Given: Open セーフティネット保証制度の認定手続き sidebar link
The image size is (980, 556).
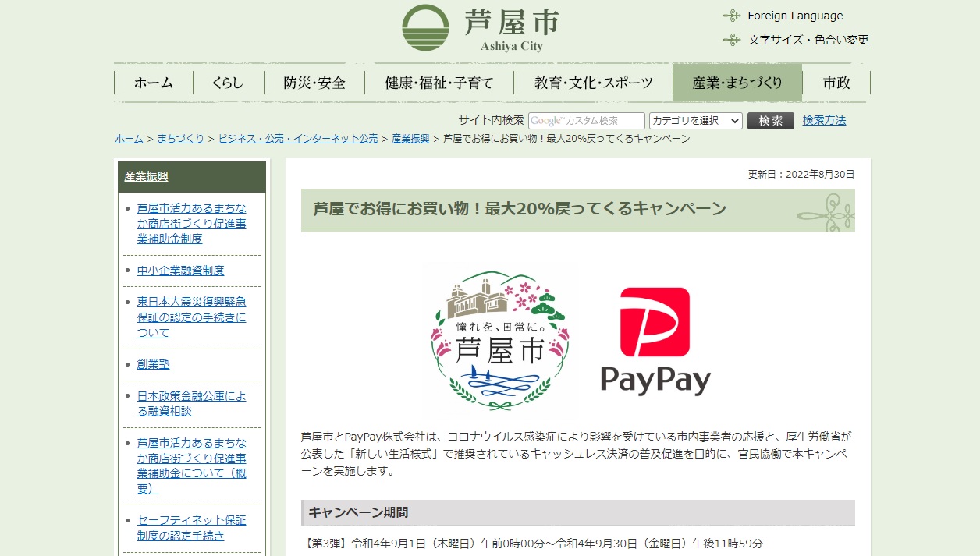Looking at the screenshot, I should [192, 528].
